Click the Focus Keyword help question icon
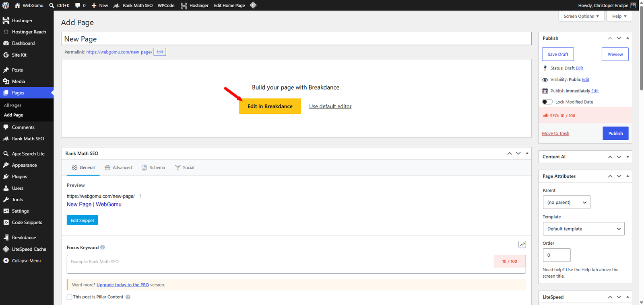644x305 pixels. tap(103, 247)
